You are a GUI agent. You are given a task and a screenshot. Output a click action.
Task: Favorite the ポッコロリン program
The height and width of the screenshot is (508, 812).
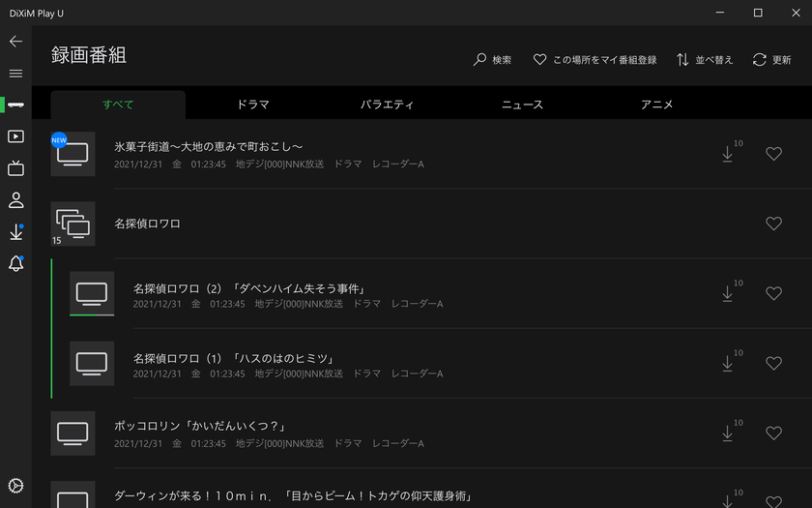pos(773,433)
